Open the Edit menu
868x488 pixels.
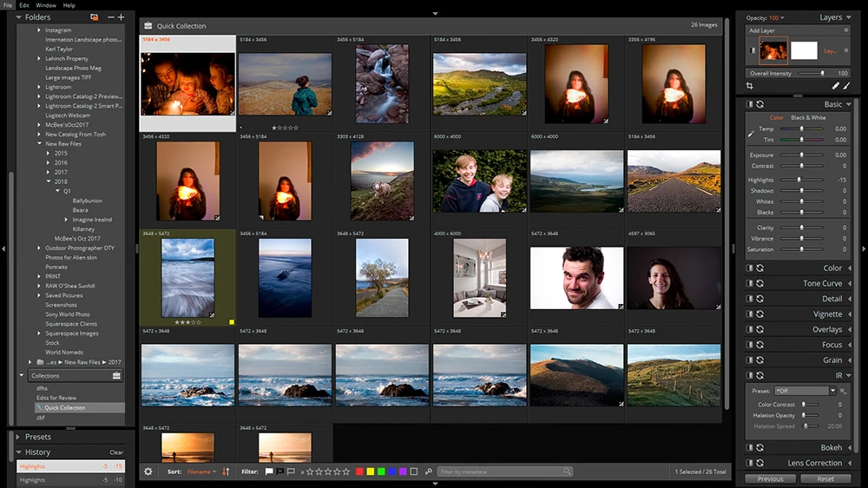[x=23, y=5]
